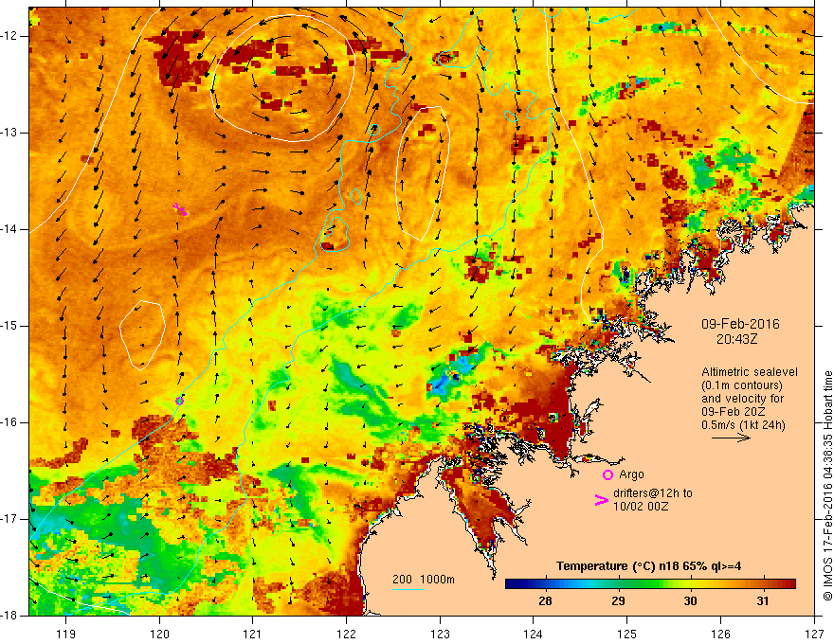The height and width of the screenshot is (644, 834).
Task: Click the latitude label '-15'
Action: 9,326
